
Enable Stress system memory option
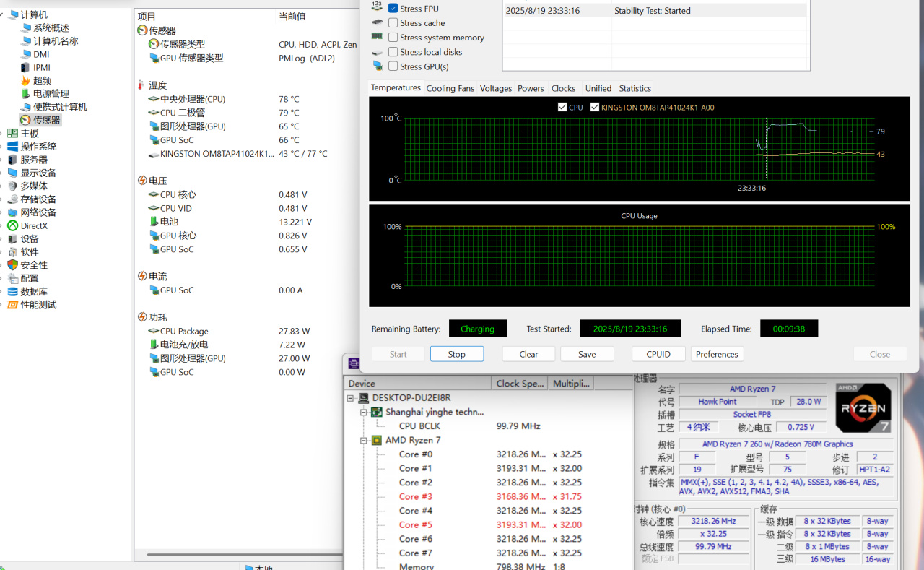[x=393, y=37]
